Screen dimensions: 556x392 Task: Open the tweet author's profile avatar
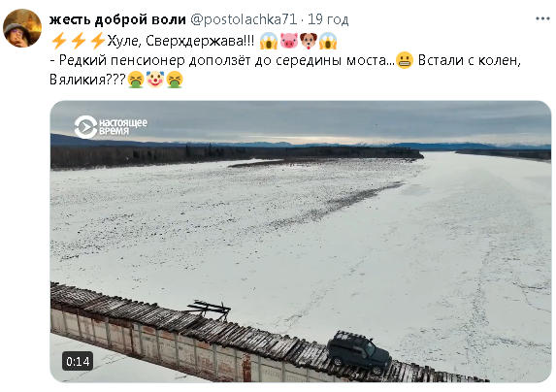(22, 28)
